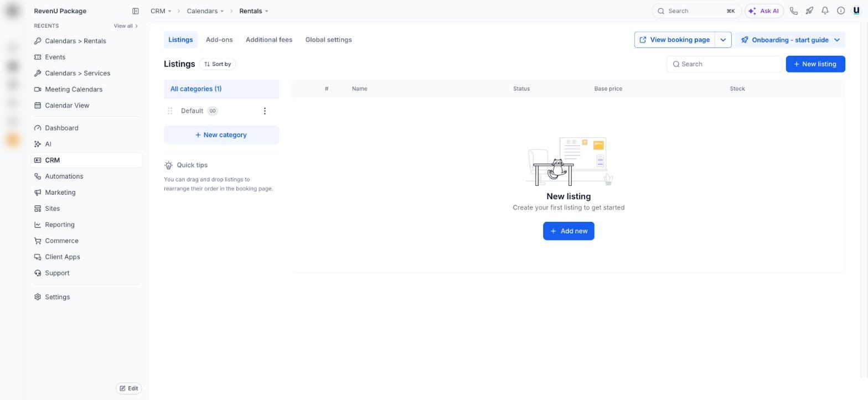The image size is (868, 400).
Task: Grab the drag handle beside Default
Action: [170, 111]
